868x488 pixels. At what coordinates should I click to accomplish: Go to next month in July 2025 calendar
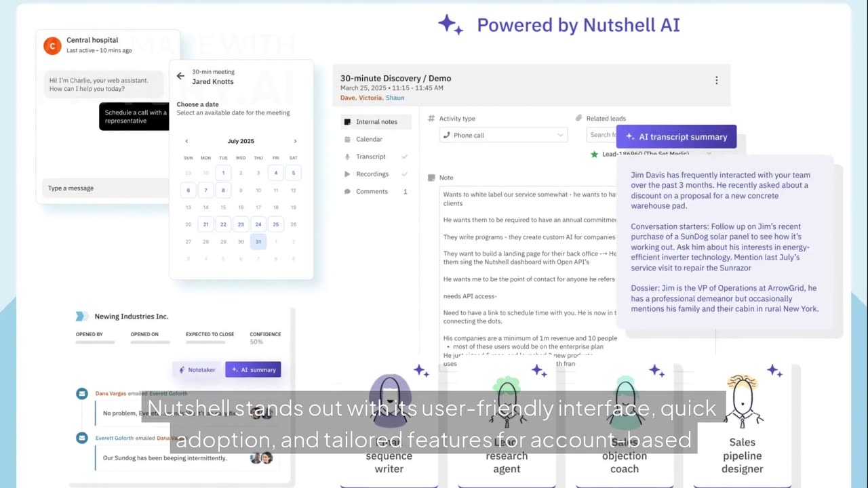click(295, 141)
